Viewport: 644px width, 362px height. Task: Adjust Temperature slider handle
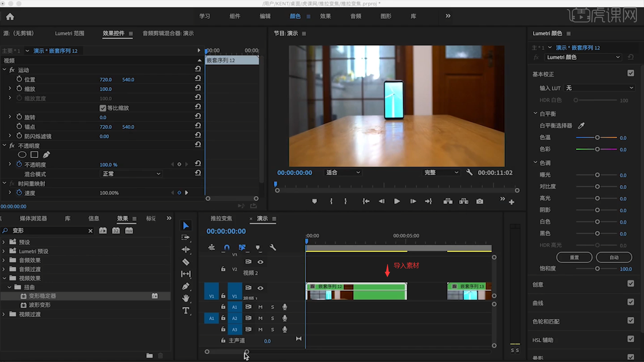click(x=597, y=138)
